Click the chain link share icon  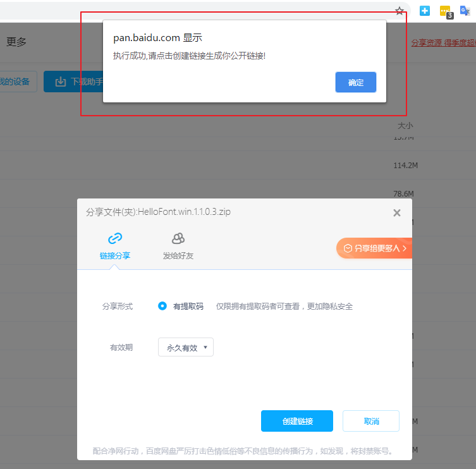115,238
